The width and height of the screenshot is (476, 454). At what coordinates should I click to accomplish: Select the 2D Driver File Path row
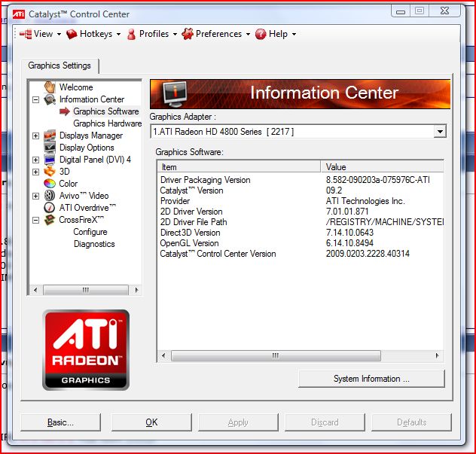(x=301, y=222)
